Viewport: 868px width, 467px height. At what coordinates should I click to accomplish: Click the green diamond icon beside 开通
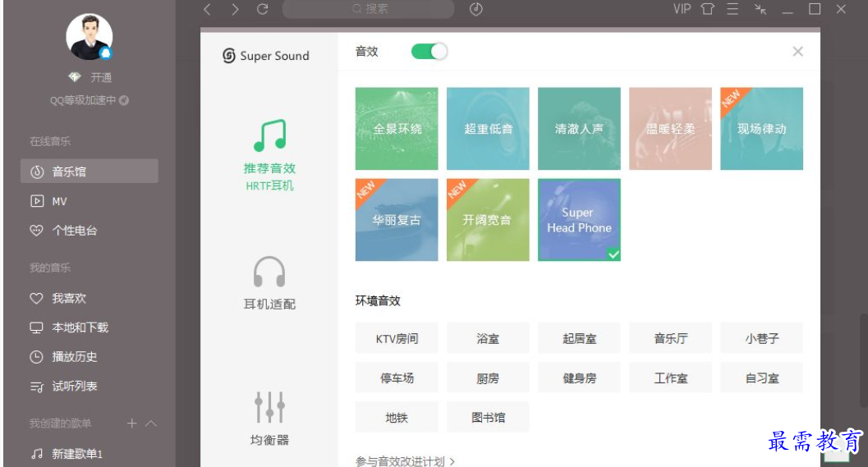(75, 77)
